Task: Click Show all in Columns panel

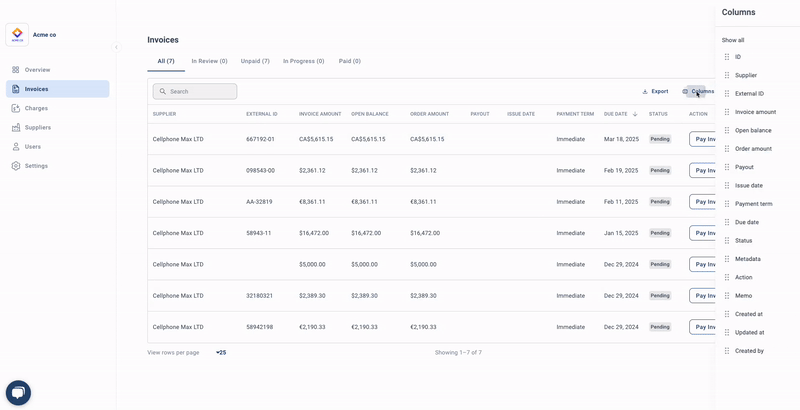Action: [733, 40]
